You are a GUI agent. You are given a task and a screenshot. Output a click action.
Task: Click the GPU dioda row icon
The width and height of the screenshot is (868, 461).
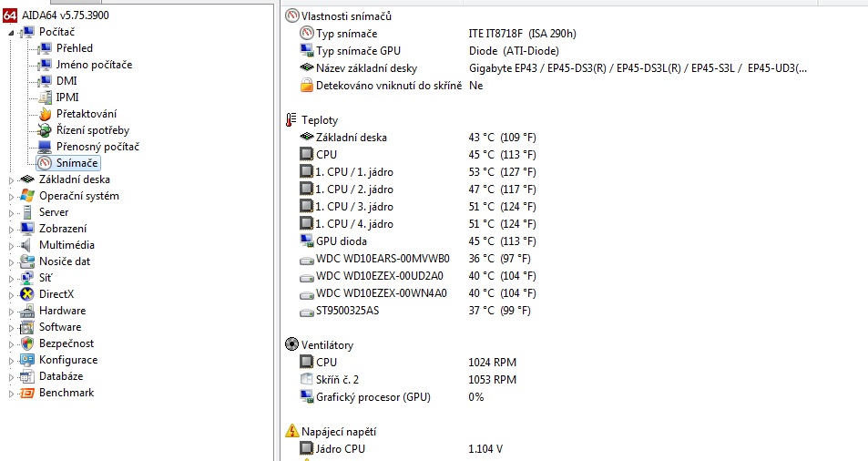(307, 241)
